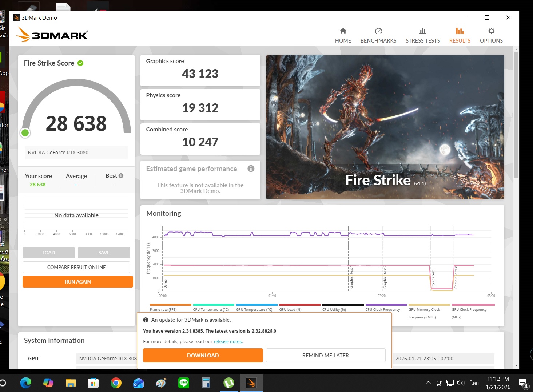This screenshot has width=533, height=392.
Task: Toggle CPU Clock Frequency legend series
Action: [382, 309]
